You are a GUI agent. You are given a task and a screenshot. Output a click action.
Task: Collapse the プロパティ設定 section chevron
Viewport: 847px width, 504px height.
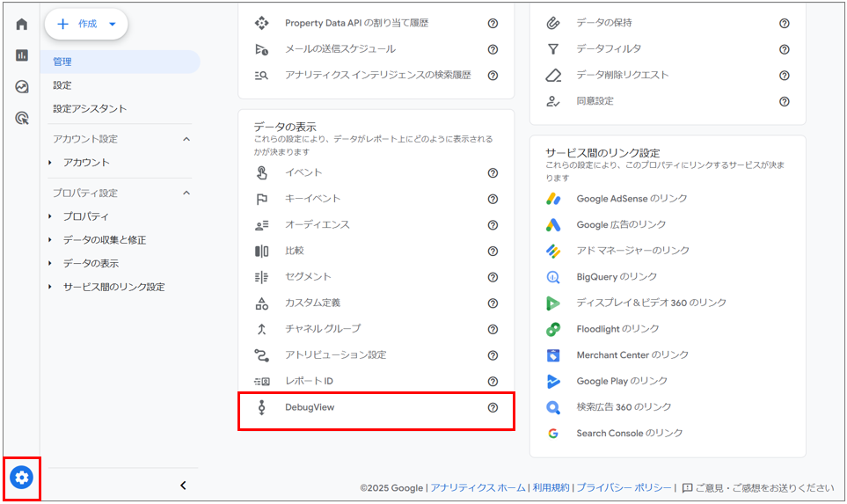tap(186, 193)
